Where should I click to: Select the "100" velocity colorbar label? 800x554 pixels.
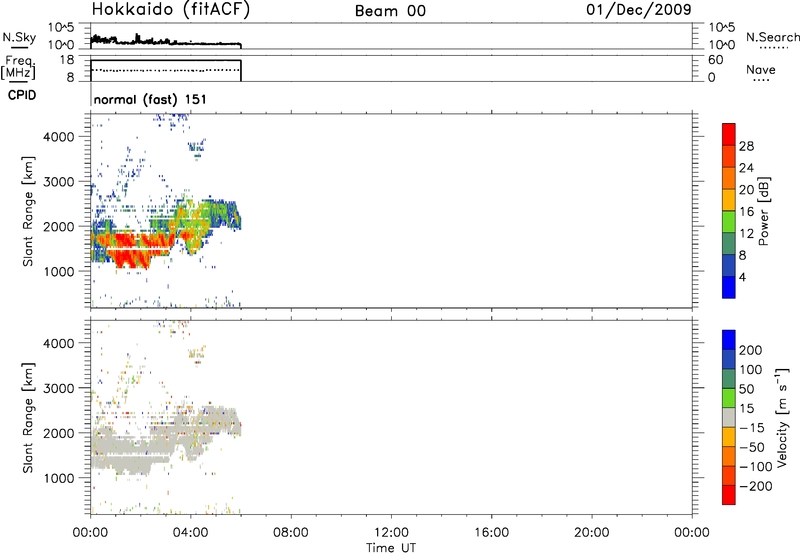coord(751,370)
